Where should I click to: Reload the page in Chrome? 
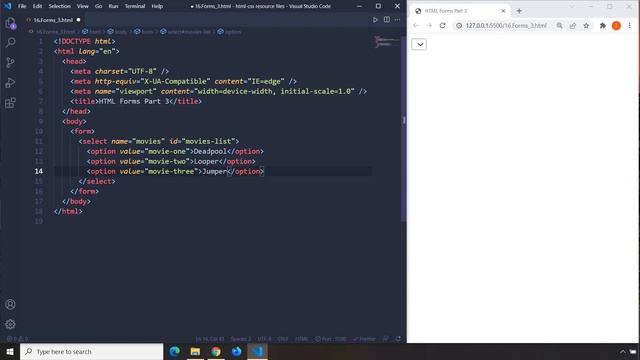(x=442, y=25)
